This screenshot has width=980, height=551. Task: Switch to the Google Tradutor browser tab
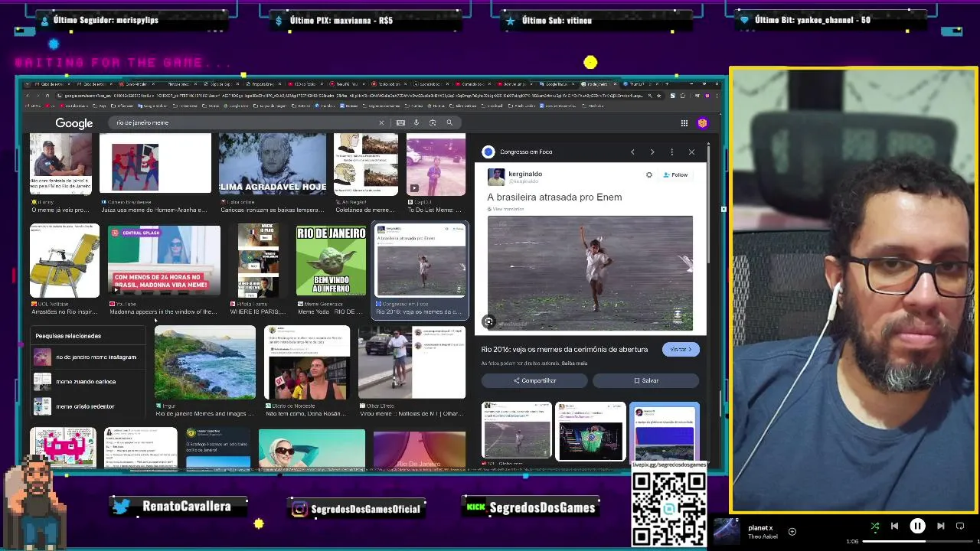[x=556, y=84]
